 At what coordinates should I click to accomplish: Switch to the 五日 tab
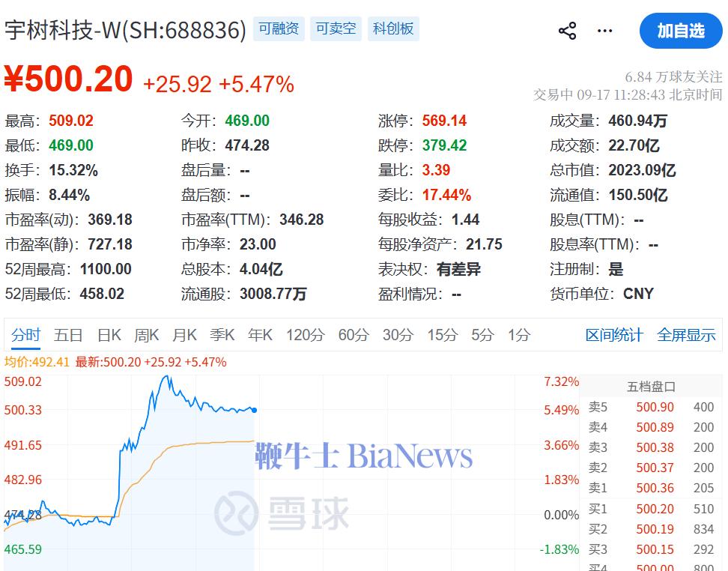[x=68, y=335]
